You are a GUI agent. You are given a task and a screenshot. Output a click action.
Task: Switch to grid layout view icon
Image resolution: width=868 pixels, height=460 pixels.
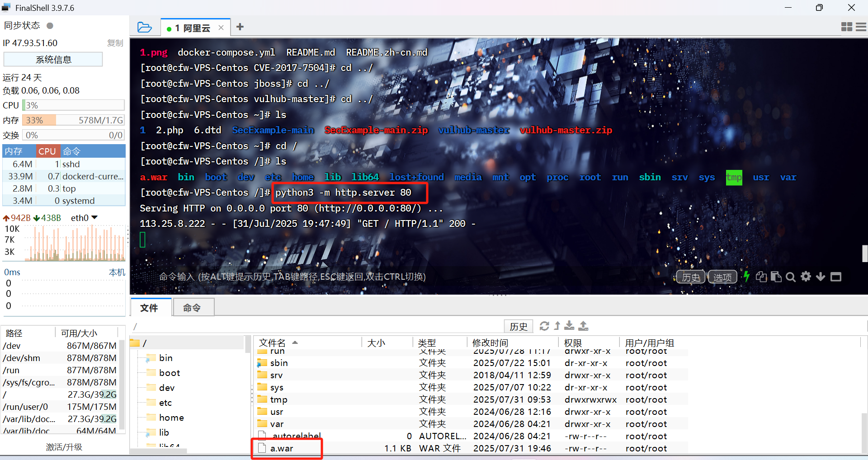(847, 27)
